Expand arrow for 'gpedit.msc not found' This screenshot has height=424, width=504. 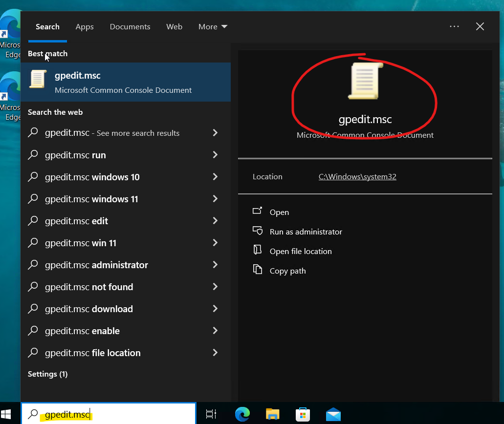pyautogui.click(x=215, y=287)
